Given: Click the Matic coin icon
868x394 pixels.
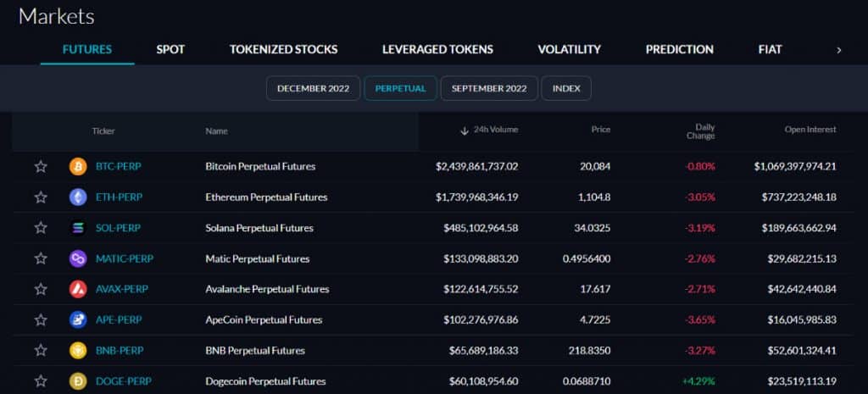Looking at the screenshot, I should click(78, 258).
